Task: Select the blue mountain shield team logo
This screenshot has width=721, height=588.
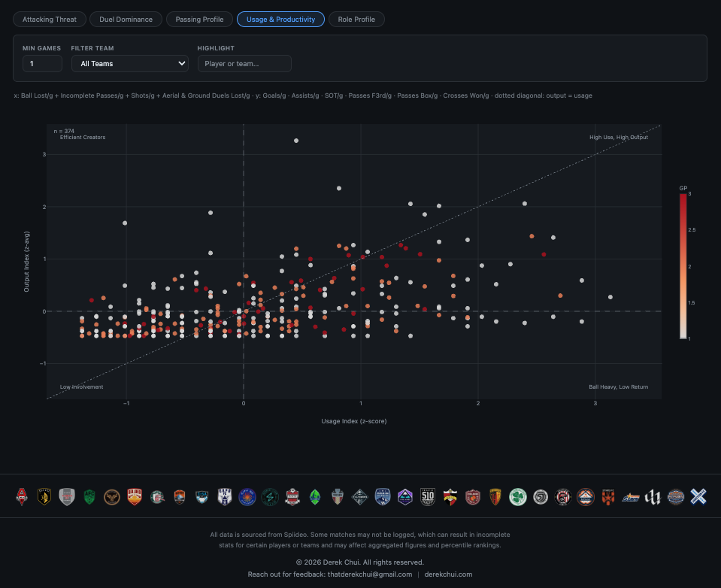Action: [382, 496]
